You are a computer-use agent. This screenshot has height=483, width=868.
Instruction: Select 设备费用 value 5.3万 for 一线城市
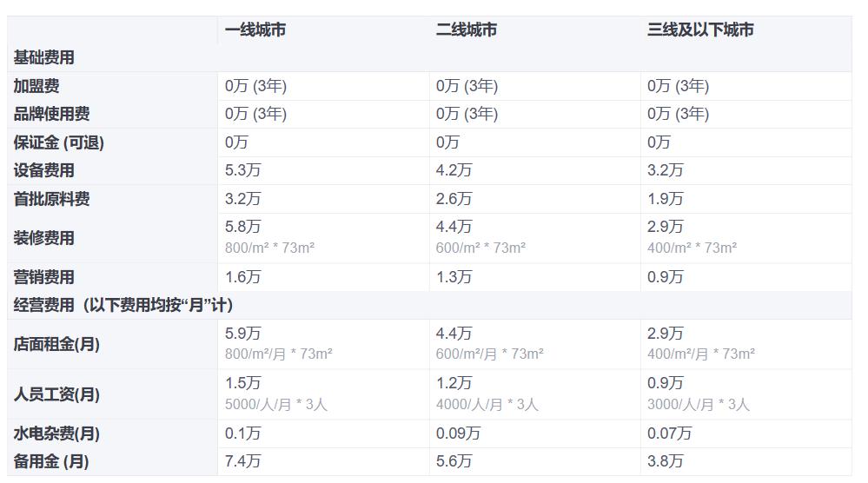coord(242,170)
